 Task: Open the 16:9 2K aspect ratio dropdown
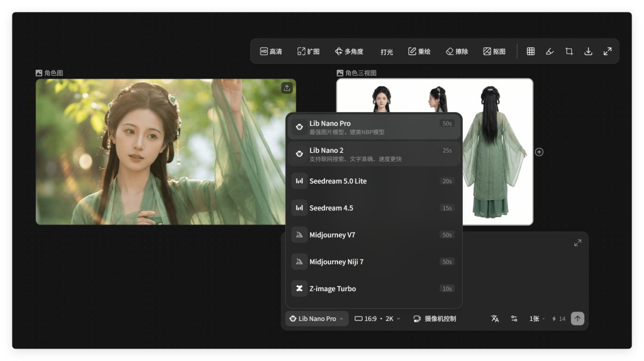click(x=377, y=319)
